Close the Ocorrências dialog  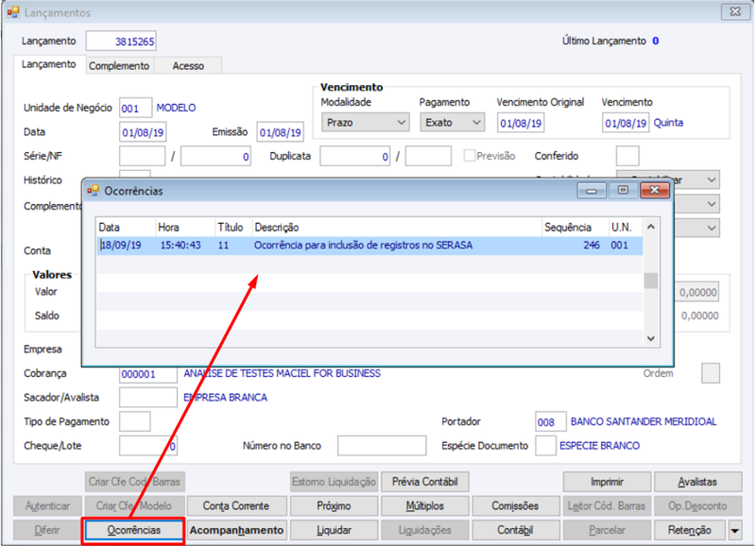tap(655, 191)
